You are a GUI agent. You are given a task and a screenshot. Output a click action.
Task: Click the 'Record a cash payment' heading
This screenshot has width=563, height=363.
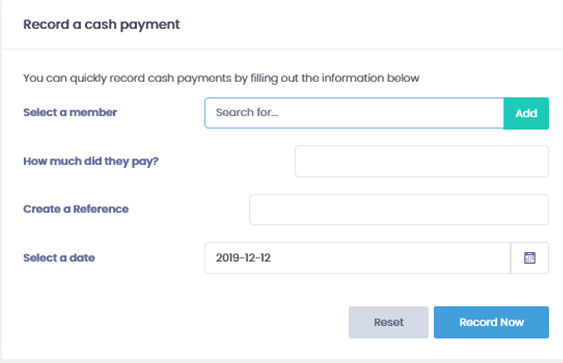click(102, 24)
